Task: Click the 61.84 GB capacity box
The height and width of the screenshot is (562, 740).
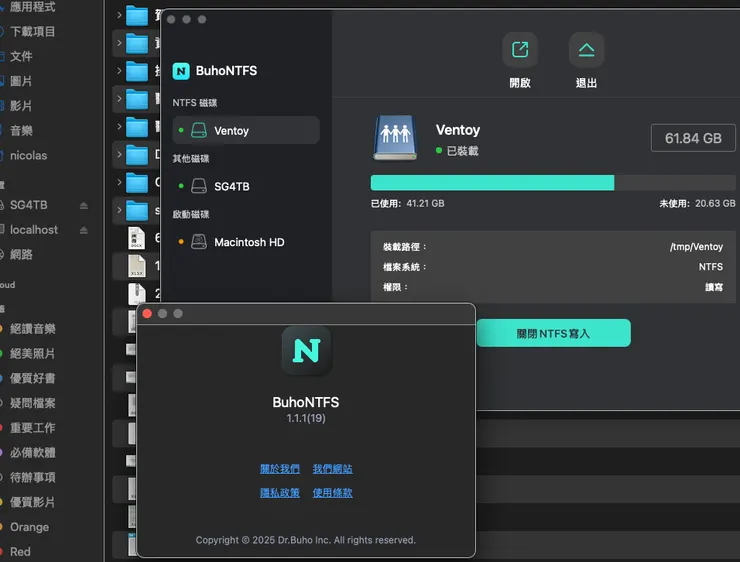Action: pyautogui.click(x=693, y=138)
